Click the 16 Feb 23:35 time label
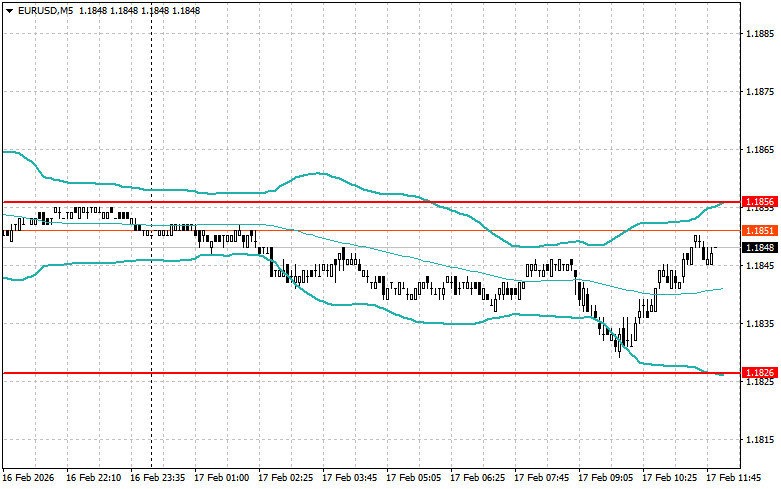 [x=157, y=478]
